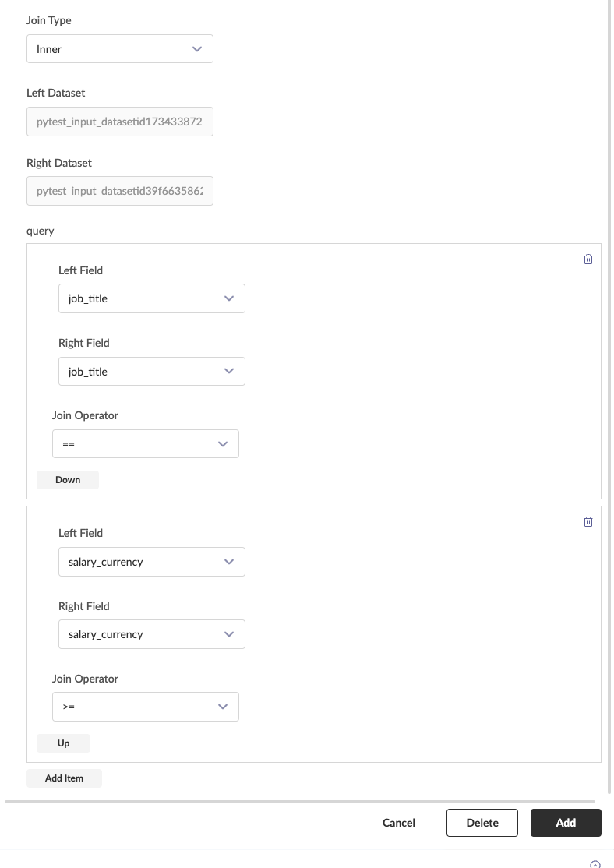Open the Right Field salary_currency dropdown
614x868 pixels.
tap(152, 634)
